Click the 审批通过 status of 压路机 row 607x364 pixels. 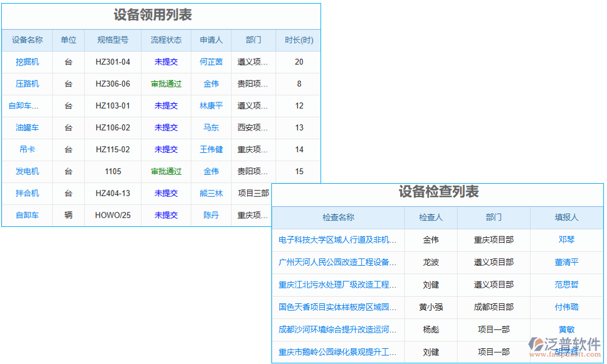(166, 84)
